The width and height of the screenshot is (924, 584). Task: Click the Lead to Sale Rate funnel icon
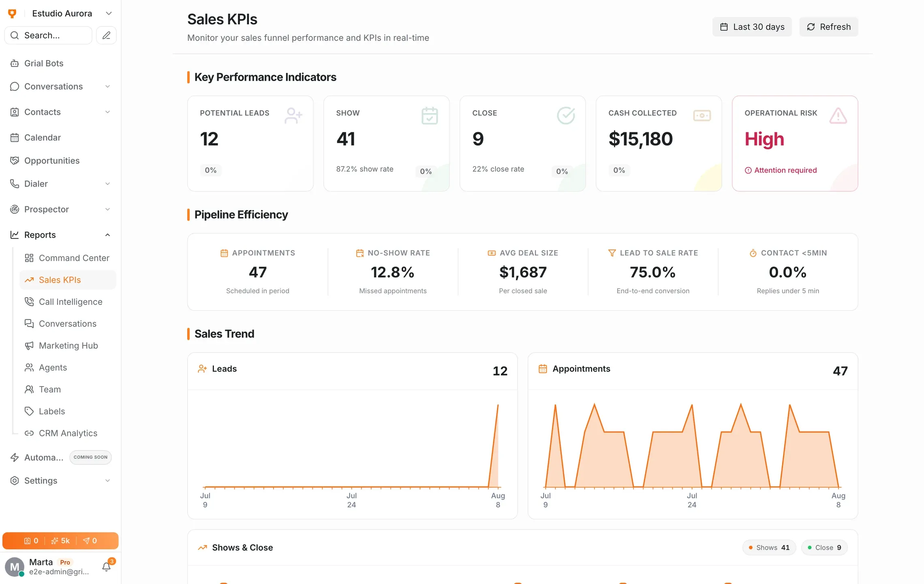pyautogui.click(x=612, y=253)
